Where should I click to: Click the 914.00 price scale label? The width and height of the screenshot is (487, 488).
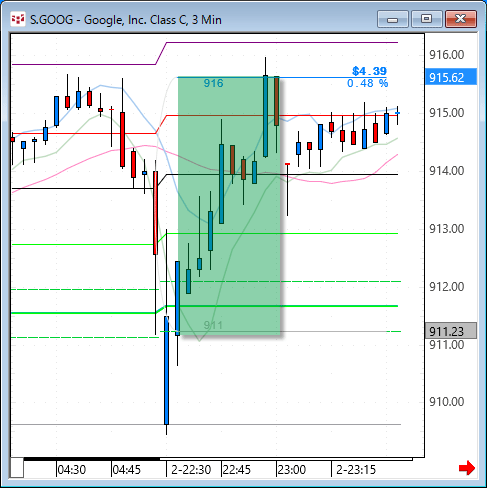(x=446, y=171)
